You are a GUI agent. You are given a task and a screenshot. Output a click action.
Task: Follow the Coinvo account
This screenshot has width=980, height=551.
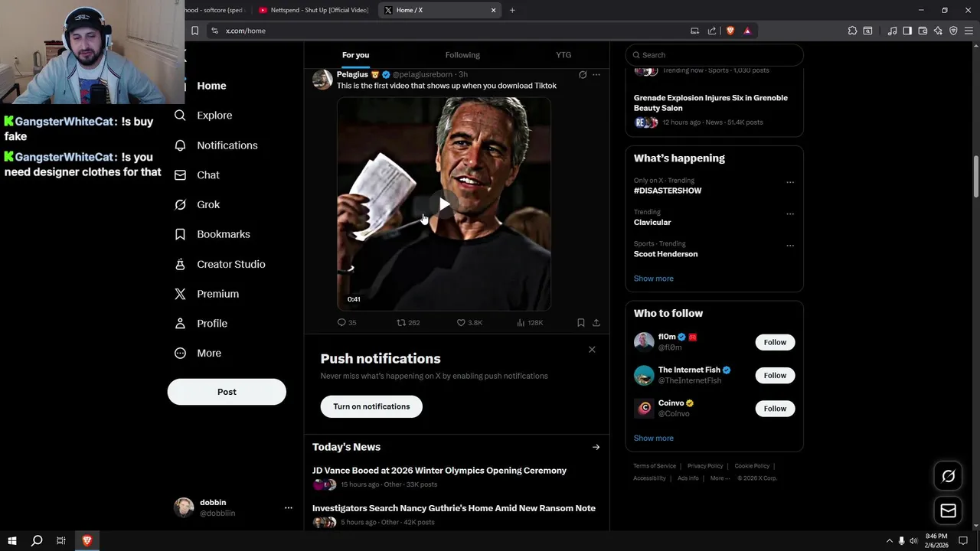click(775, 409)
